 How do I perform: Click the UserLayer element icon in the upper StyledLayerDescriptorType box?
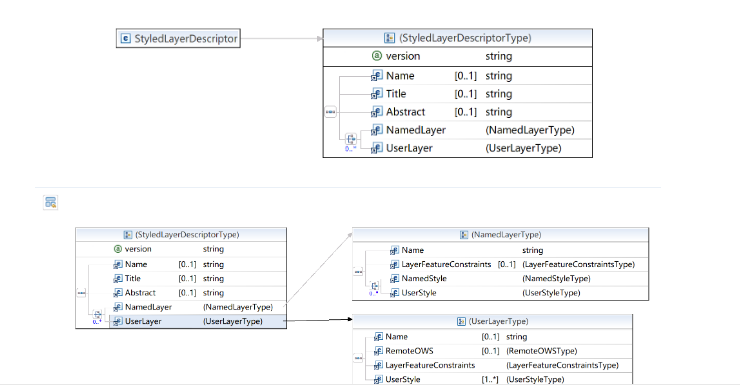[x=376, y=148]
